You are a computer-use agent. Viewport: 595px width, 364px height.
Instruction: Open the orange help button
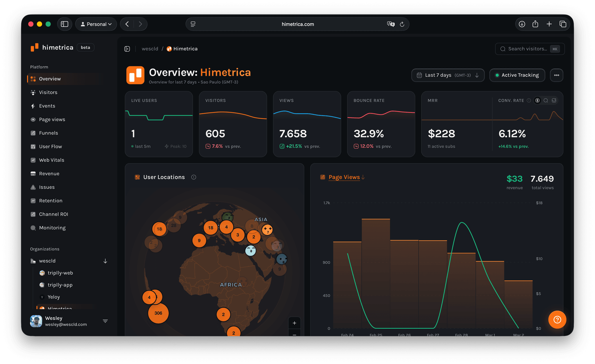pos(557,320)
